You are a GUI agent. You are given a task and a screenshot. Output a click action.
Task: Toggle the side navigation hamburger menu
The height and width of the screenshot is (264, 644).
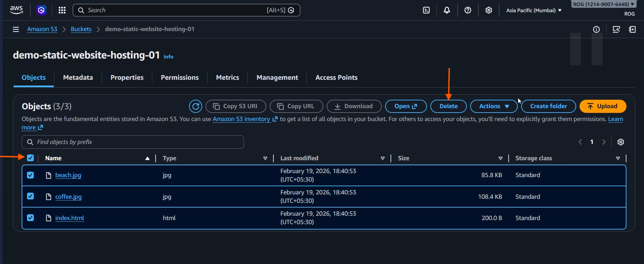[16, 29]
